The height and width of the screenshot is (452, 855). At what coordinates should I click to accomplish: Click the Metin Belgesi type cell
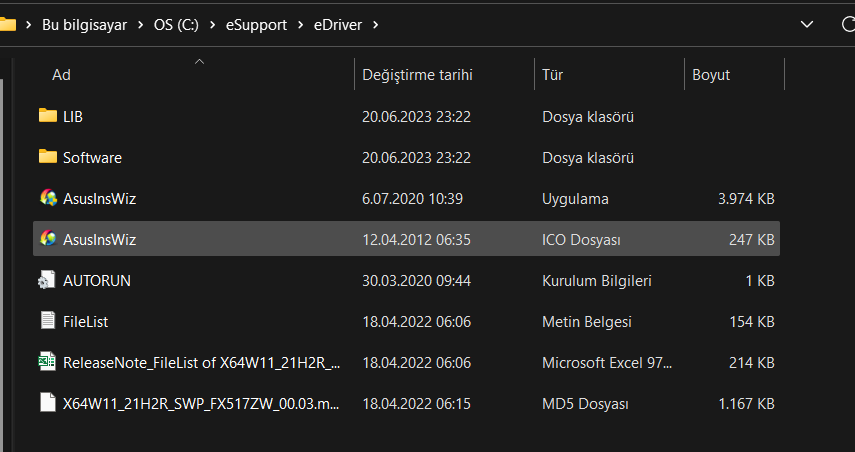tap(587, 322)
